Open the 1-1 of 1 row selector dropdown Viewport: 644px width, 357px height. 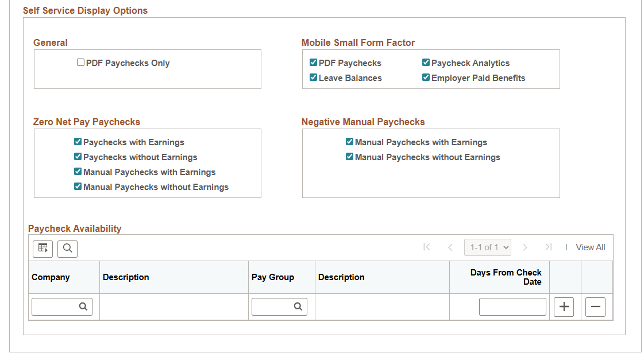[x=487, y=247]
